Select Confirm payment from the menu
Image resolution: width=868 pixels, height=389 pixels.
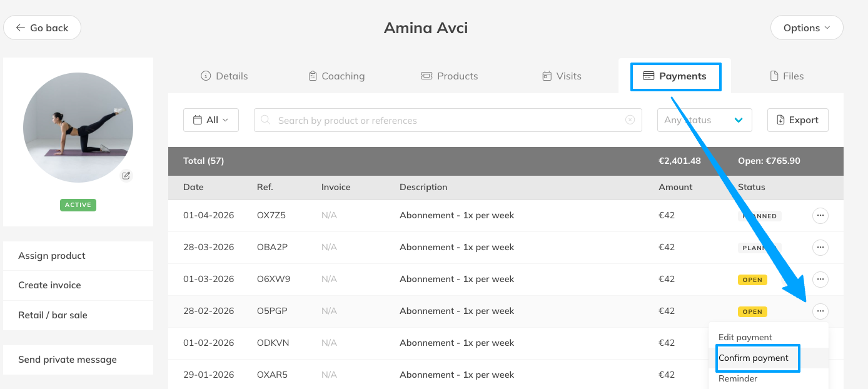tap(754, 358)
